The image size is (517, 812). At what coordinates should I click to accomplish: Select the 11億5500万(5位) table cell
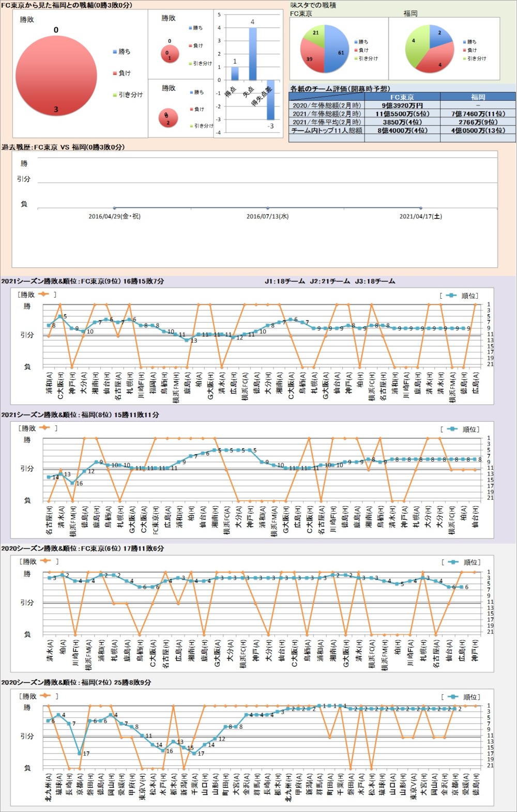402,114
